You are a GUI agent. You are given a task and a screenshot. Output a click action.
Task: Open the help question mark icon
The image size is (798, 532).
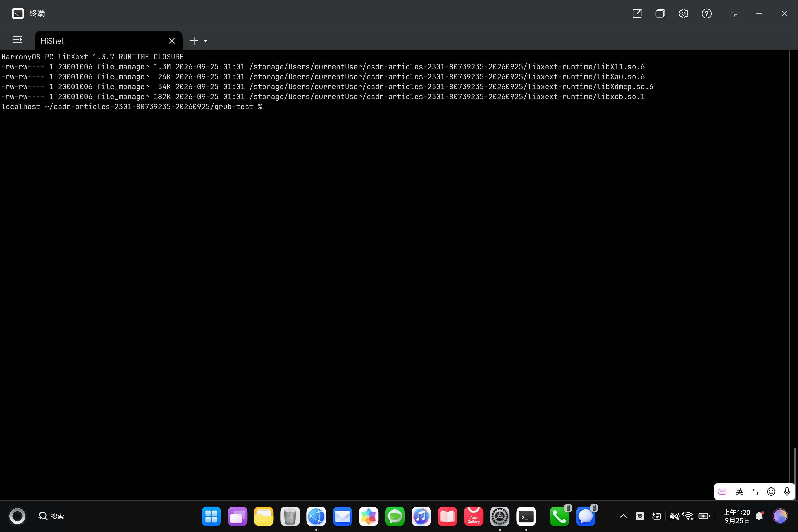706,14
